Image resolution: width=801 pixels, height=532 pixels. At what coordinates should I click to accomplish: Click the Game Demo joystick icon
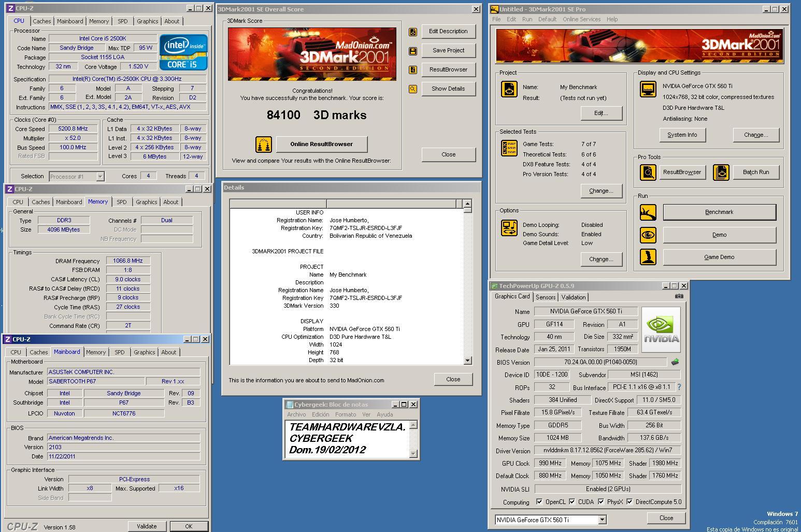click(x=648, y=257)
